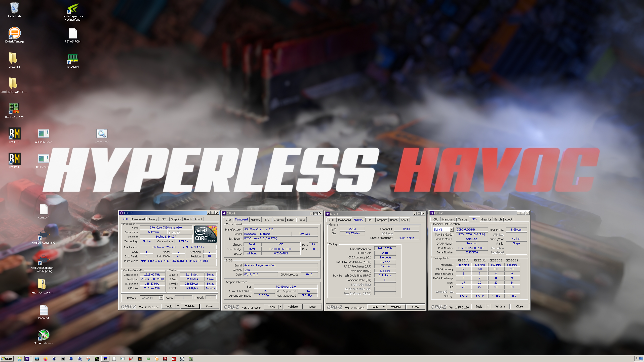Image resolution: width=644 pixels, height=362 pixels.
Task: Open Tools dropdown arrow in CPU tab window
Action: click(178, 306)
